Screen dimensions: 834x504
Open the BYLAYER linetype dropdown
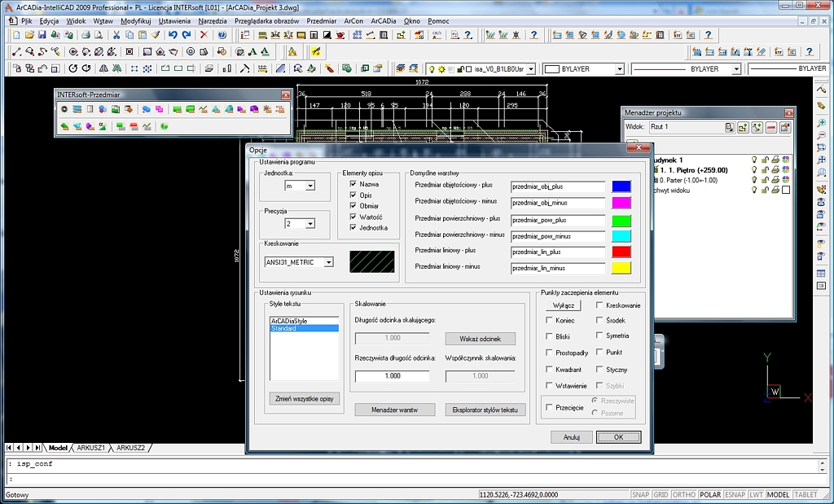pos(736,69)
